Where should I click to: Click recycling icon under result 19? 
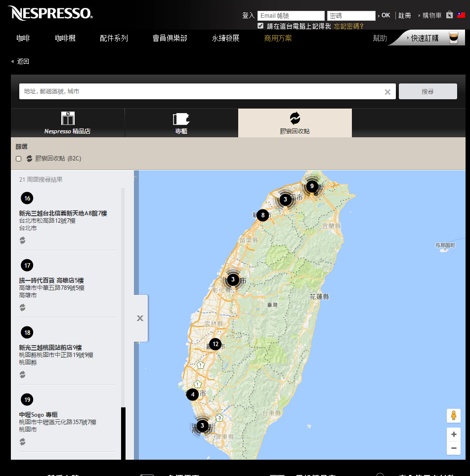click(22, 442)
